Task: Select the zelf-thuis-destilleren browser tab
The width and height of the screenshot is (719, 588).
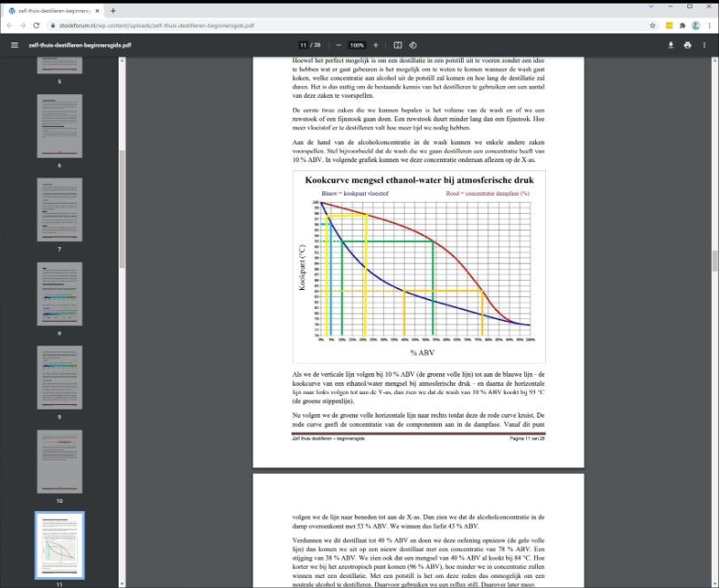Action: click(x=54, y=11)
